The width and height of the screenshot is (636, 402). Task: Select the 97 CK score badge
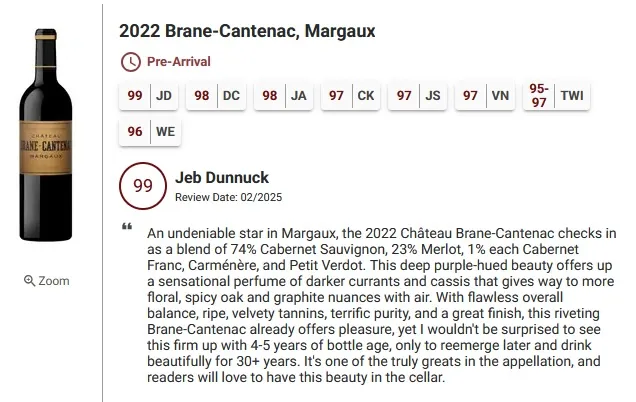click(351, 96)
